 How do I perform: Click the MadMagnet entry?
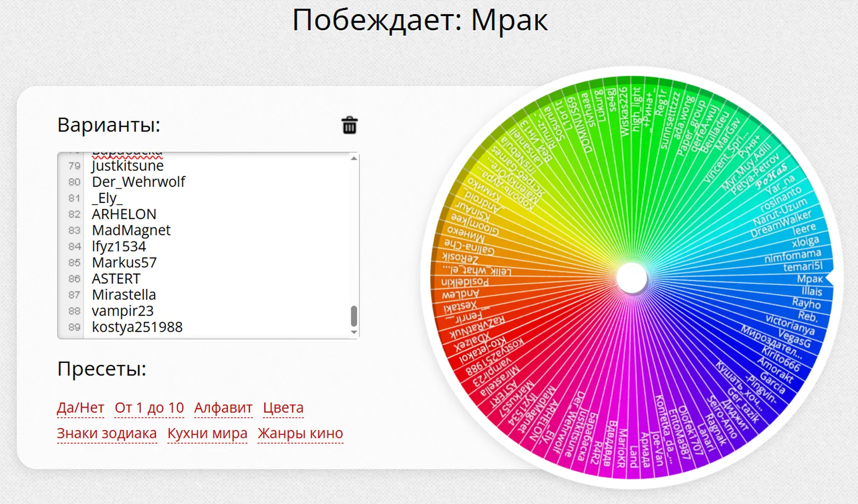[x=131, y=230]
